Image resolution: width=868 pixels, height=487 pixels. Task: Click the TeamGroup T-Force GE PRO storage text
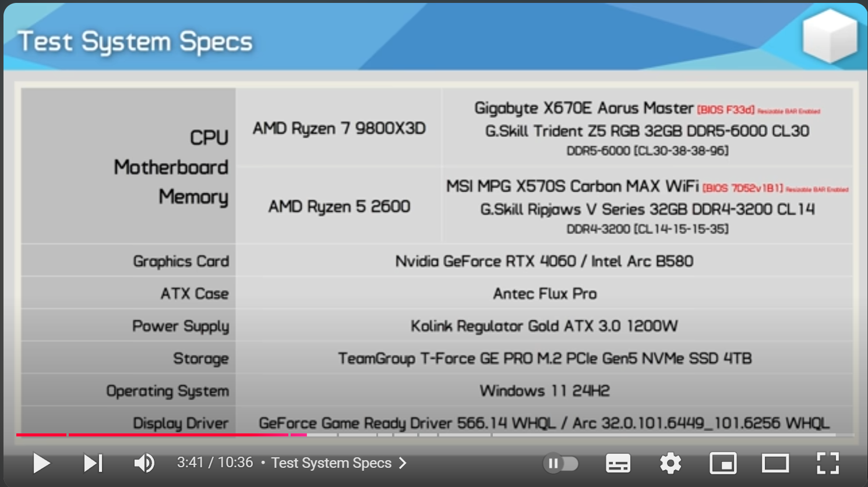tap(545, 358)
